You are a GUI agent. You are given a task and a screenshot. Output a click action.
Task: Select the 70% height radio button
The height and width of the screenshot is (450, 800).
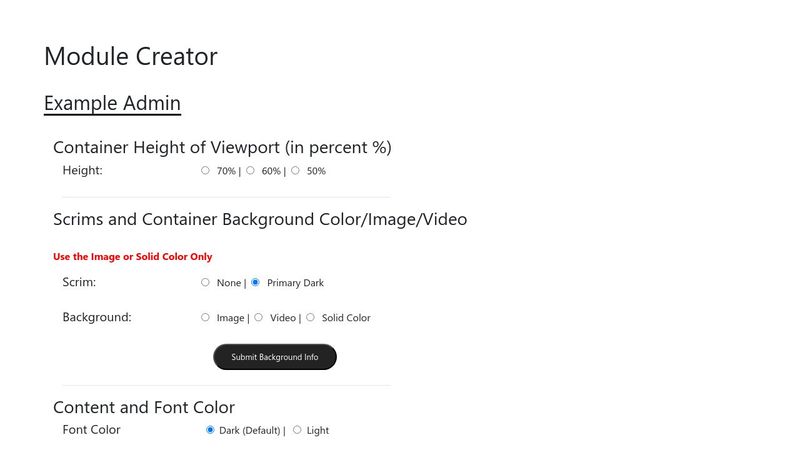tap(206, 170)
